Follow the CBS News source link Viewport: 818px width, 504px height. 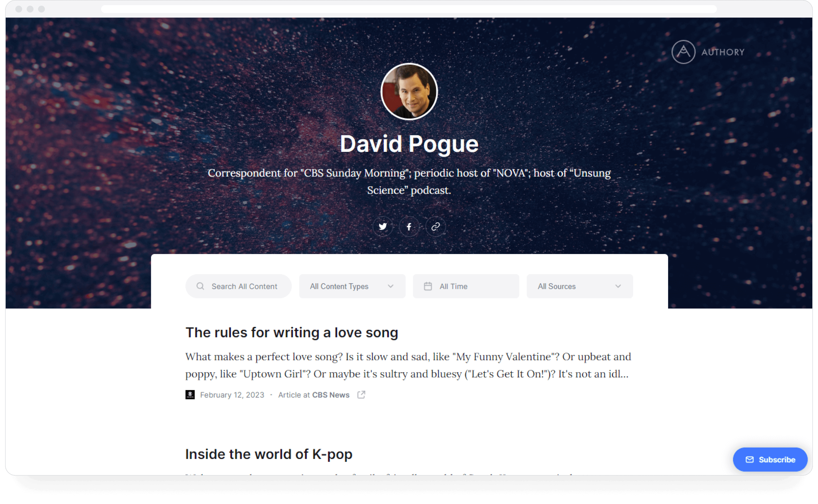click(331, 395)
